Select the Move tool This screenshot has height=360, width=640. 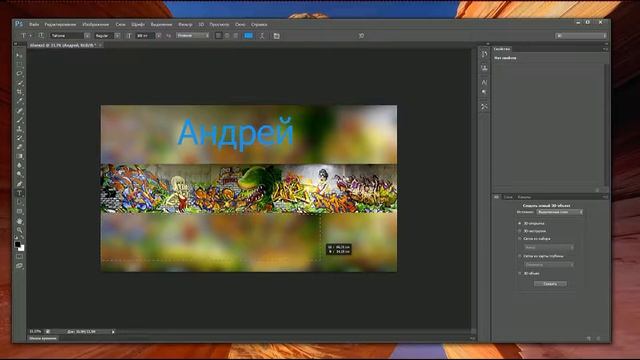19,55
